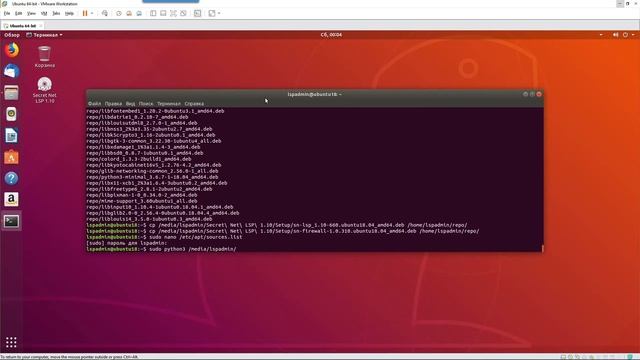Pause the virtual machine from VMware toolbar
The width and height of the screenshot is (640, 360).
(x=85, y=13)
